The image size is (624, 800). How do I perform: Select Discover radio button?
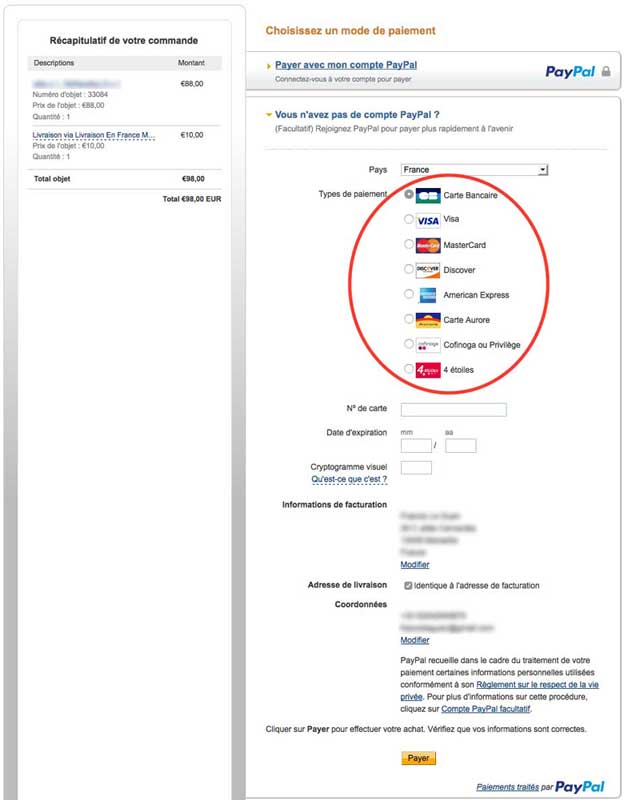click(x=408, y=268)
